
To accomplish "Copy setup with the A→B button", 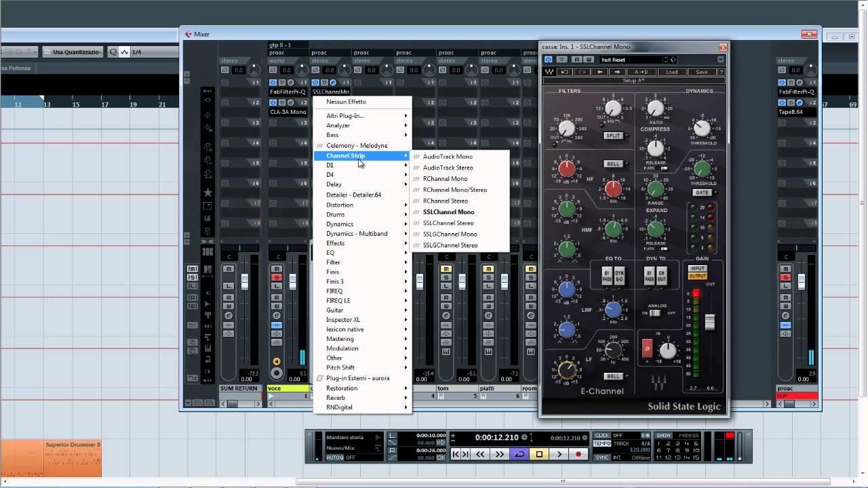I will click(641, 72).
